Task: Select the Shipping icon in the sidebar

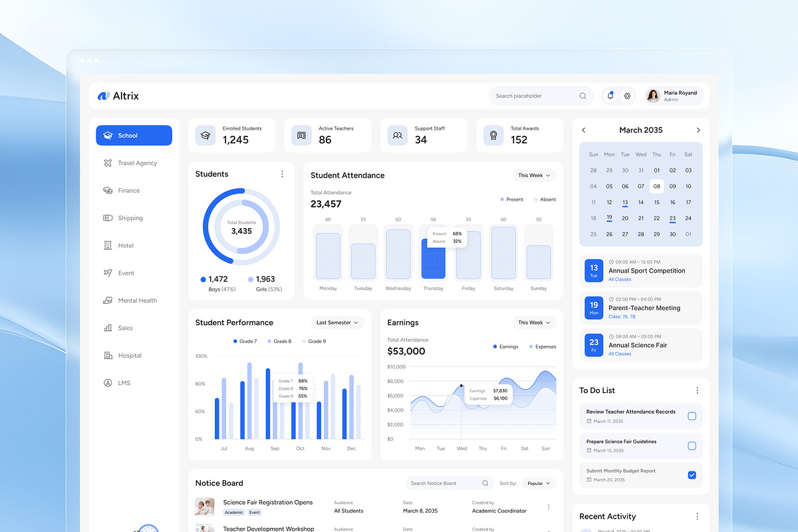Action: [x=108, y=218]
